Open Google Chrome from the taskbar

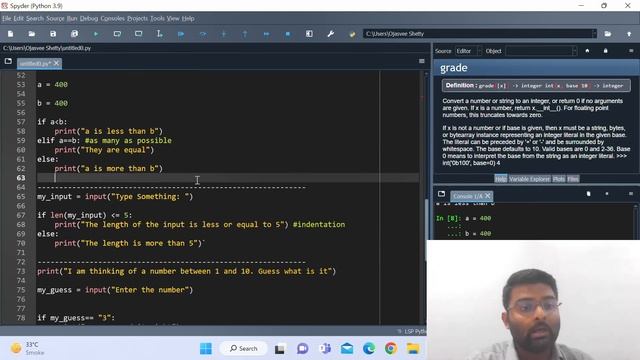391,349
